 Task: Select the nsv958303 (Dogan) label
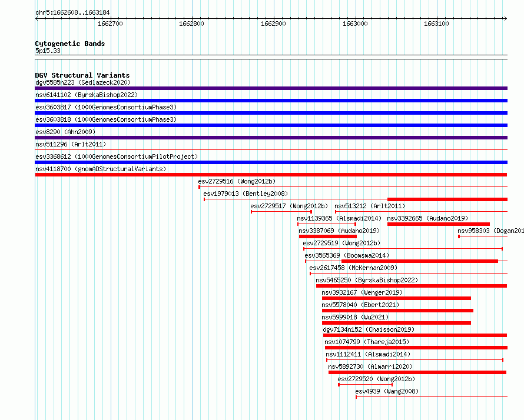tap(490, 231)
